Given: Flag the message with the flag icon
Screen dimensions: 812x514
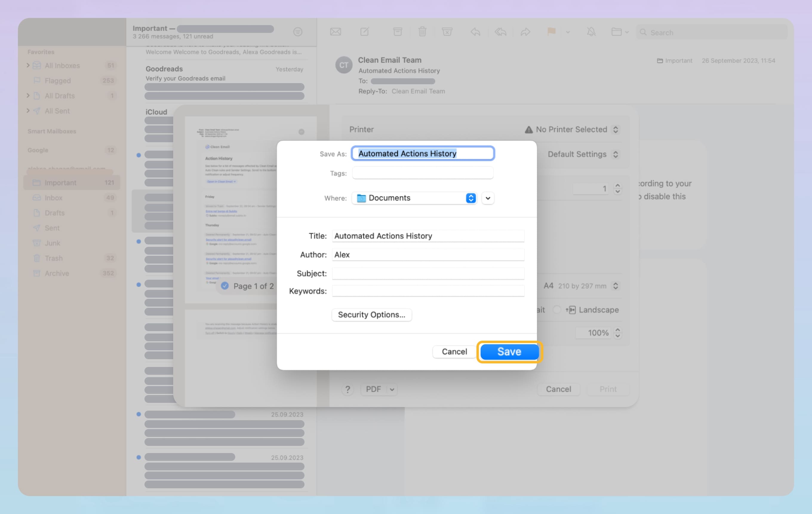Looking at the screenshot, I should click(551, 32).
